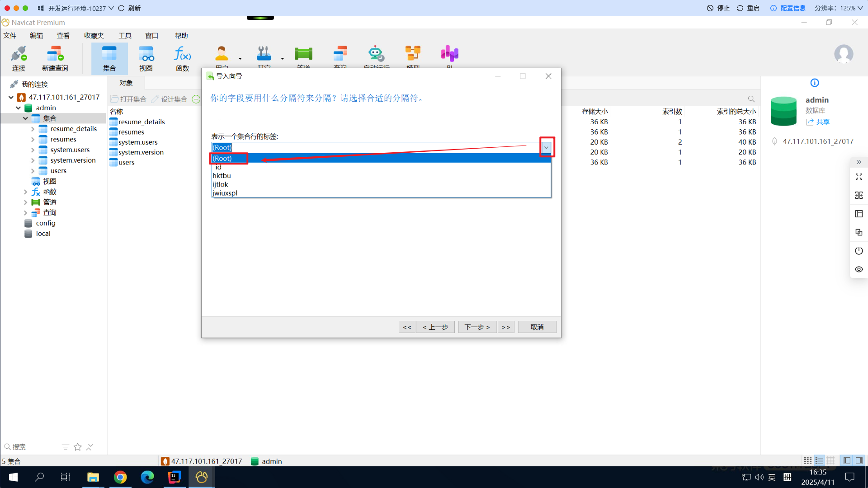868x488 pixels.
Task: Open Microsoft Edge from the taskbar
Action: [x=147, y=477]
